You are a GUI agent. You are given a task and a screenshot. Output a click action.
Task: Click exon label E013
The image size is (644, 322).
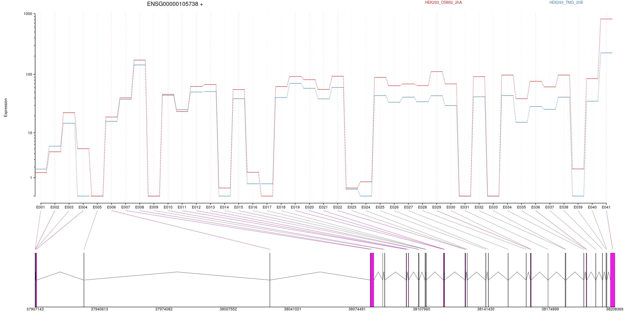pyautogui.click(x=210, y=207)
